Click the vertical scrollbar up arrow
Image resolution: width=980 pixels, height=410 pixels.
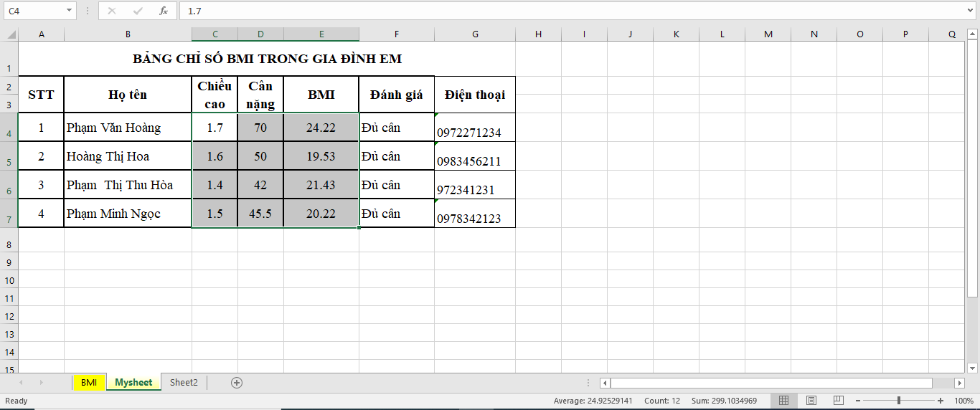click(x=973, y=34)
